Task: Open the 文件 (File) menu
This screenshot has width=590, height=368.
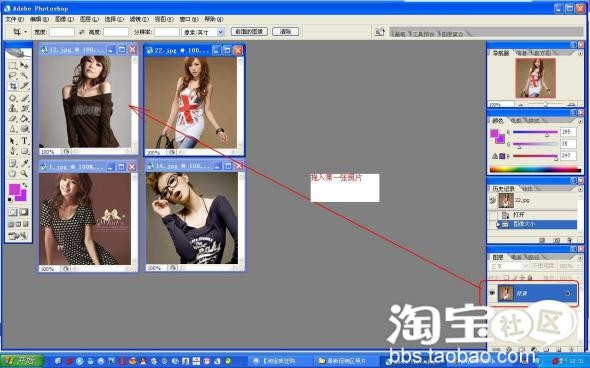Action: 14,19
